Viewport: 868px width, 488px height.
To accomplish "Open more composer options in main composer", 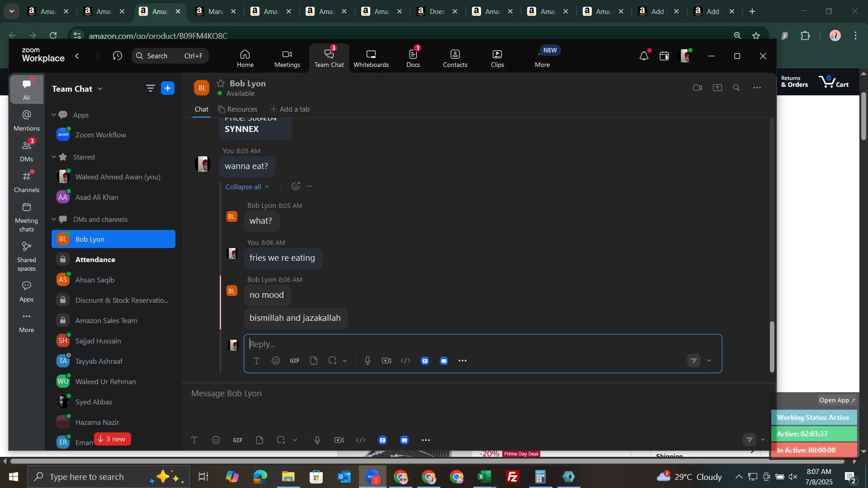I will [426, 440].
